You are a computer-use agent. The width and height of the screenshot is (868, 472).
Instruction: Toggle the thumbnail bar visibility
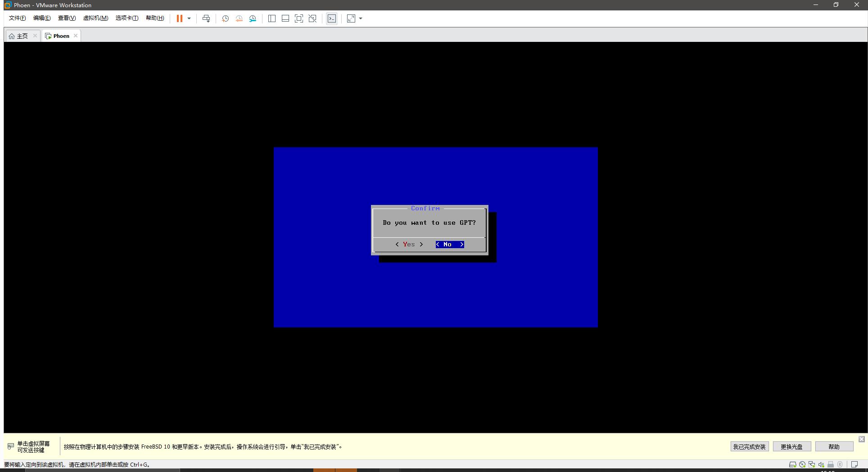click(x=285, y=18)
